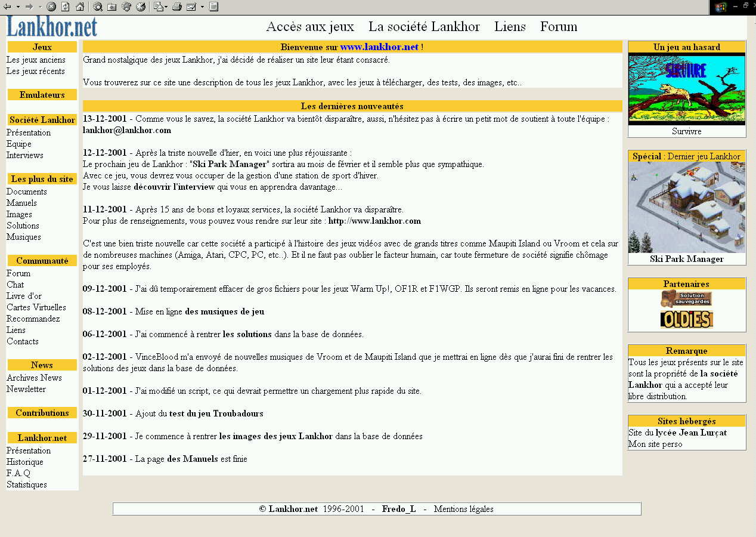
Task: Open the Search toolbar icon
Action: pos(97,7)
